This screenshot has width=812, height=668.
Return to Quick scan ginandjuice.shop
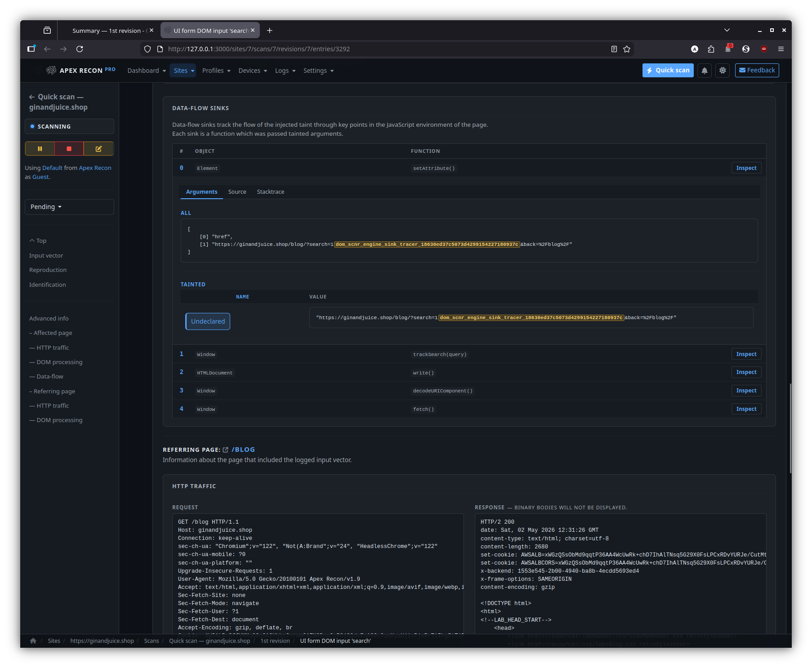click(58, 102)
